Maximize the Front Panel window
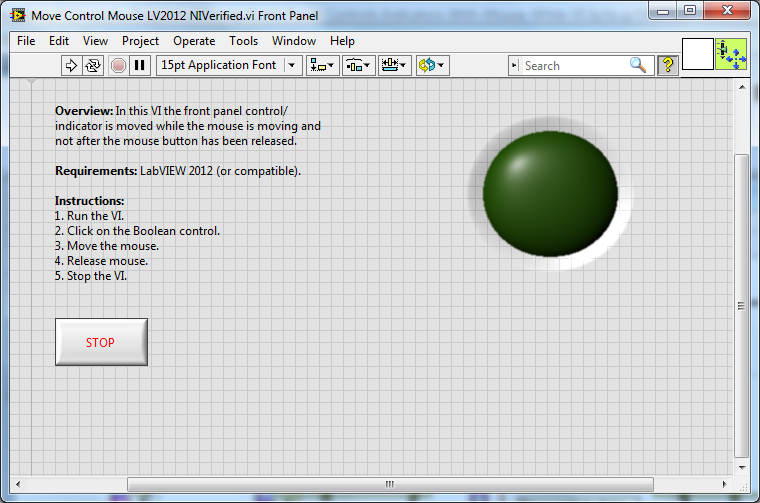760x503 pixels. coord(690,11)
